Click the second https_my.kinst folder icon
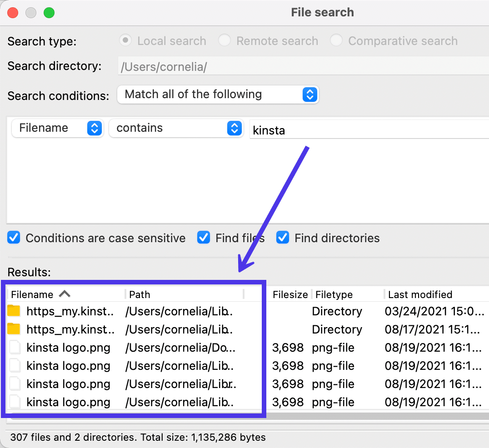489x448 pixels. [x=14, y=329]
